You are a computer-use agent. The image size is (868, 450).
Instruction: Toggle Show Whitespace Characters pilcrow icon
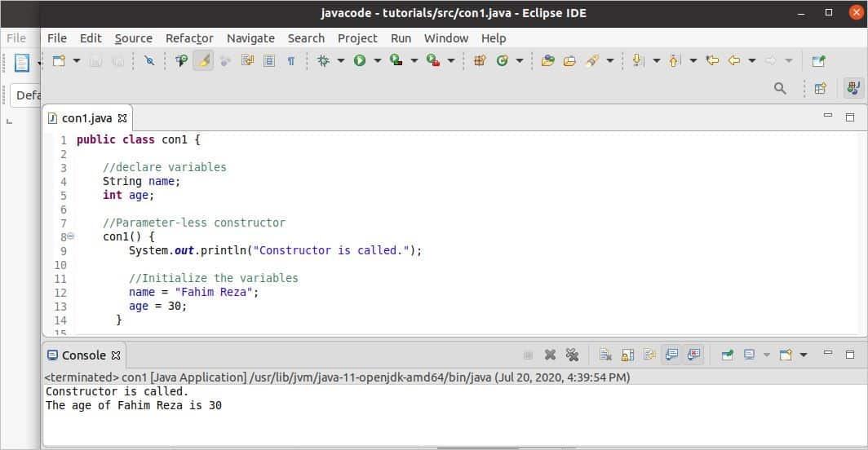point(291,61)
